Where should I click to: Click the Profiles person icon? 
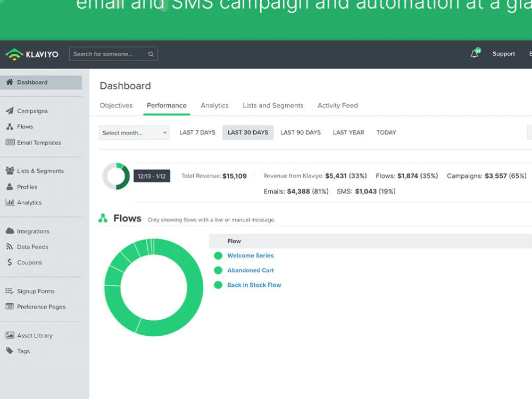[11, 187]
